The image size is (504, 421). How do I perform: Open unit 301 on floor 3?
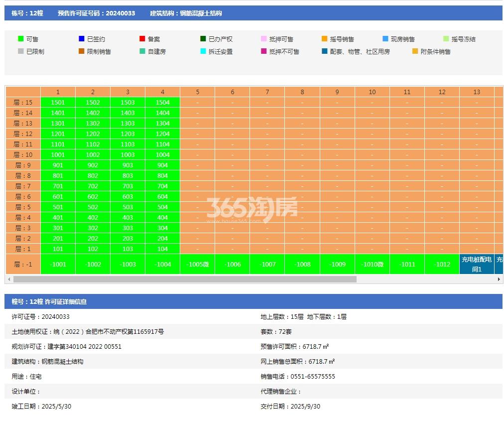point(58,228)
